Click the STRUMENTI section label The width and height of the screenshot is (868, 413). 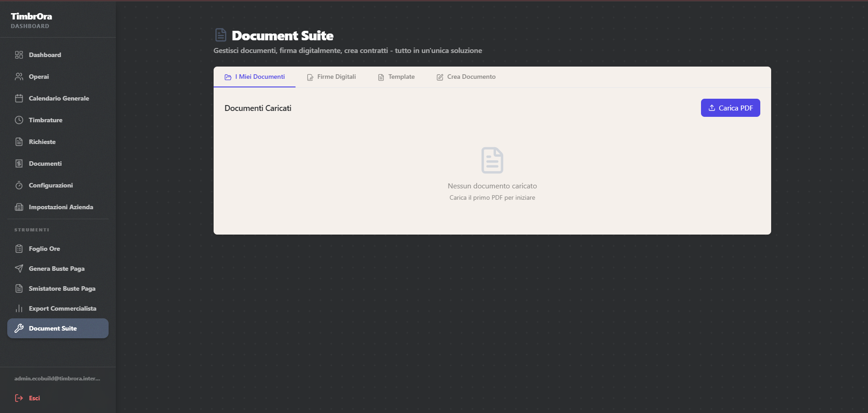(32, 230)
